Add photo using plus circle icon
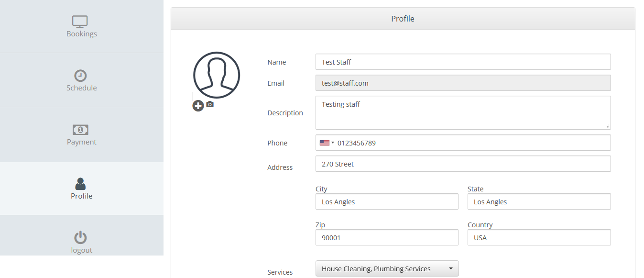The height and width of the screenshot is (278, 644). pyautogui.click(x=198, y=106)
